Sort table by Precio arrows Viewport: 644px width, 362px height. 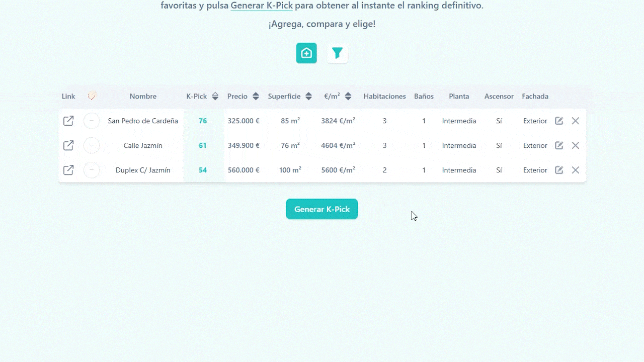click(x=256, y=97)
